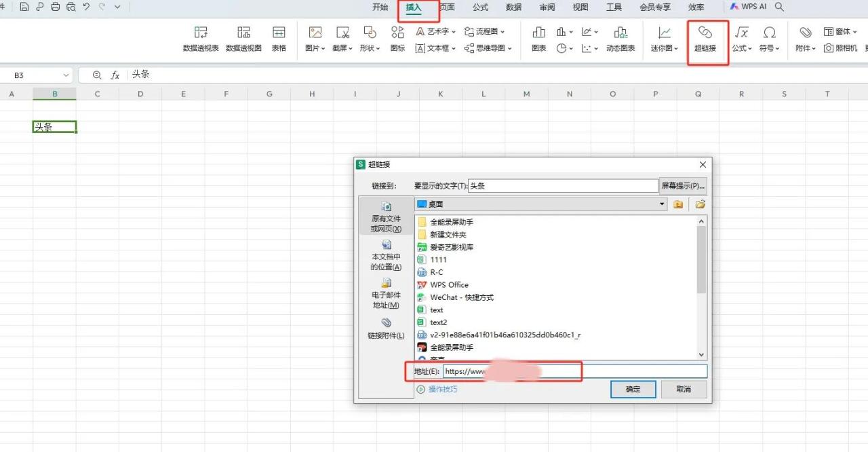Select 电子邮件地址(M) link type
This screenshot has height=452, width=868.
click(x=387, y=293)
